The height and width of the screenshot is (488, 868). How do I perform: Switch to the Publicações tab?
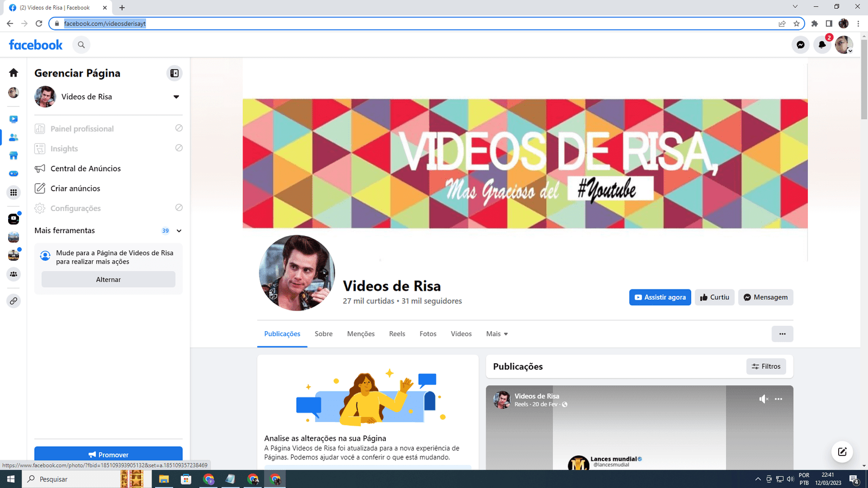coord(282,334)
